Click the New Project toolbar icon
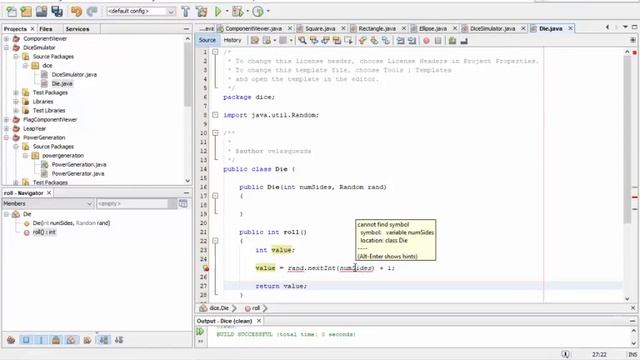The width and height of the screenshot is (640, 360). pyautogui.click(x=26, y=11)
